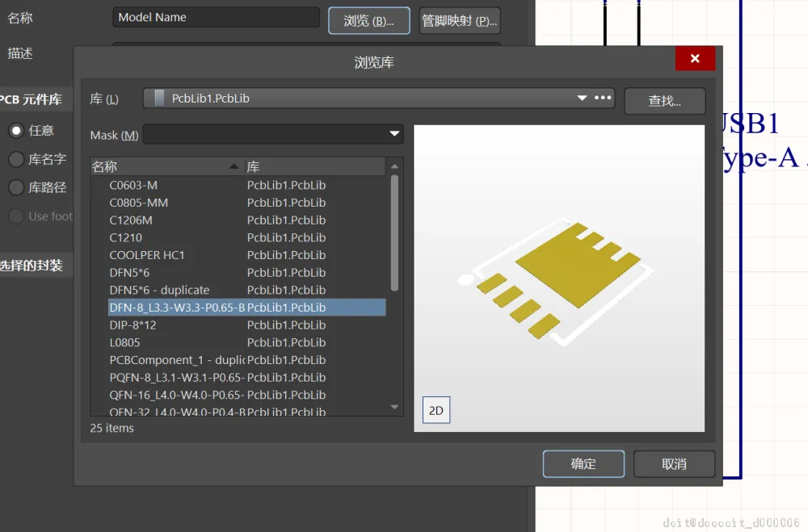The image size is (808, 532).
Task: Click the footprint list vertical scrollbar
Action: [x=395, y=234]
